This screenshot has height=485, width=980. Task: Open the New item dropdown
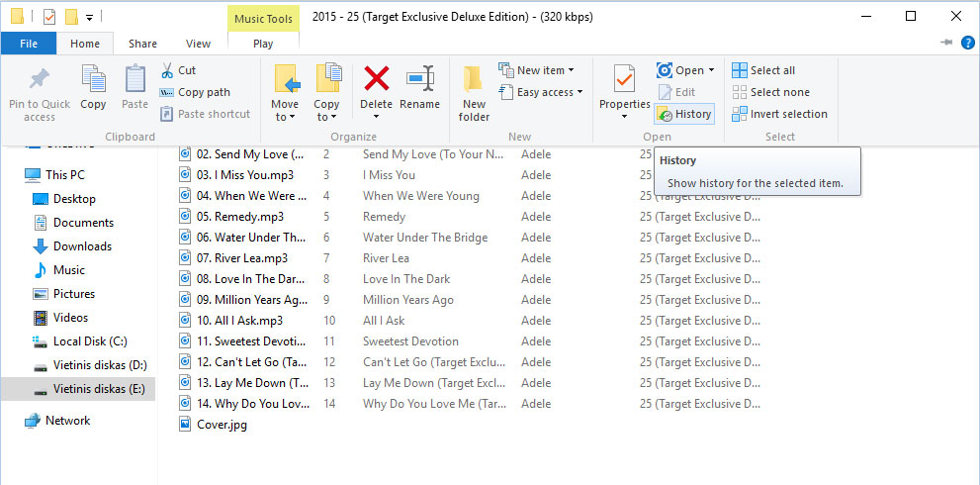click(x=536, y=70)
